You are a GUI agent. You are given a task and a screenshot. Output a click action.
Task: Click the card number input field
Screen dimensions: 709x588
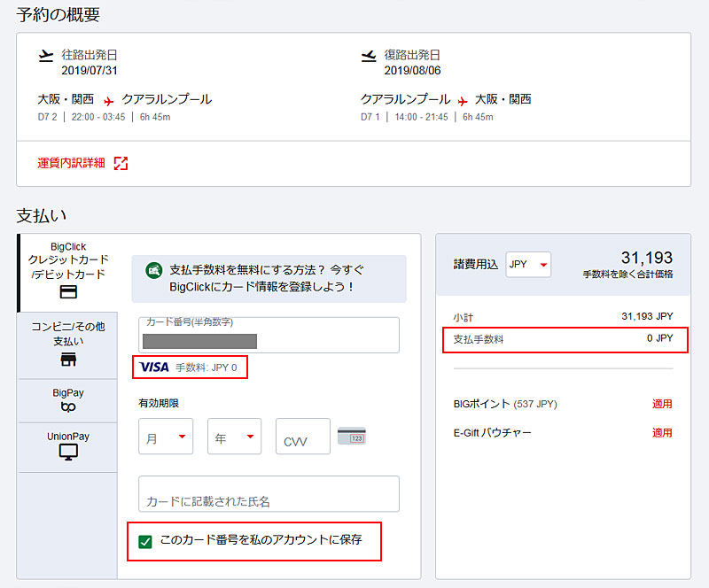[269, 336]
